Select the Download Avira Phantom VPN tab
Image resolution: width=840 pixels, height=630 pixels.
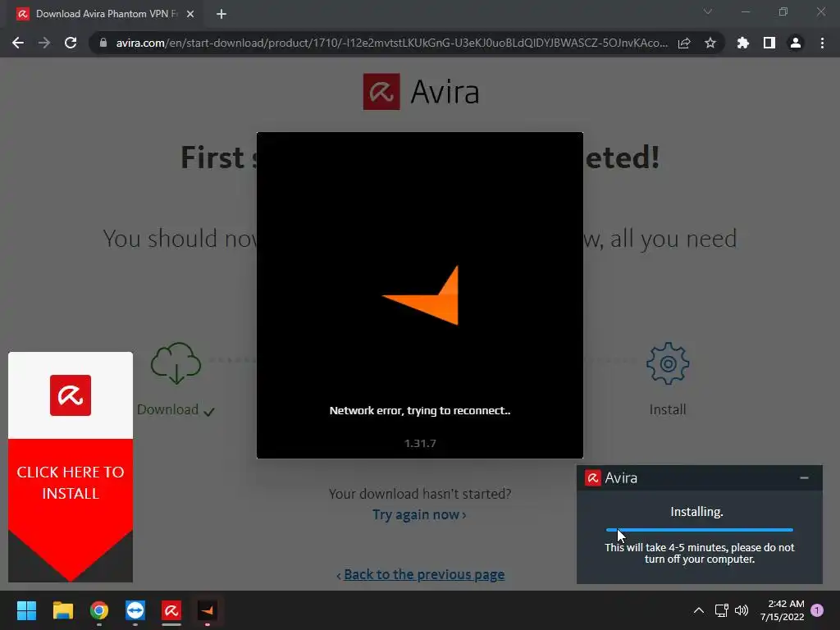click(x=106, y=14)
